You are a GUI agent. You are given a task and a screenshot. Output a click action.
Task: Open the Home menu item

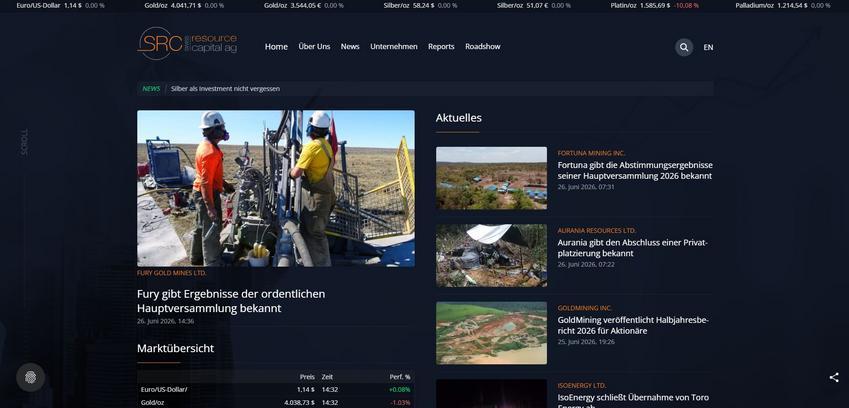[x=276, y=47]
